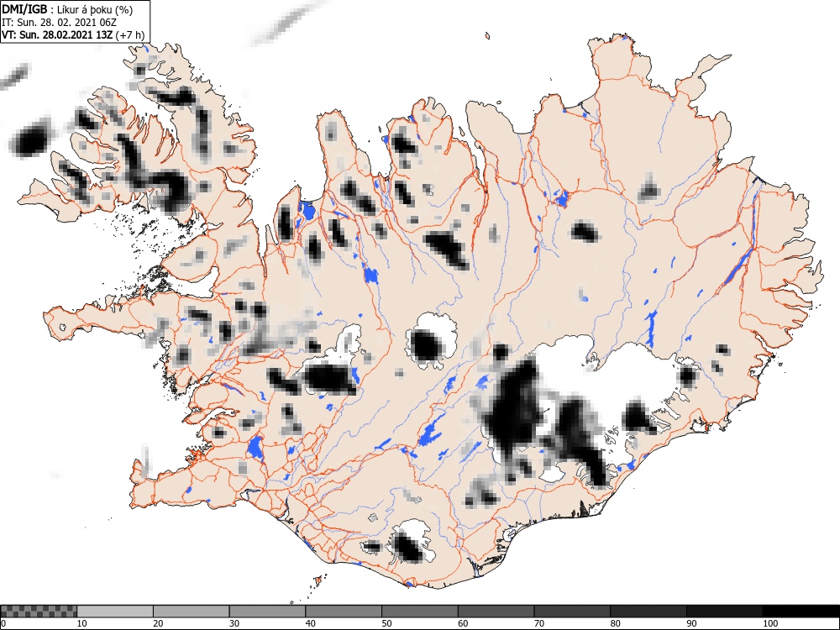The image size is (840, 630).
Task: Click the 'VT: Sun. 28.02.2021 13Z' line
Action: tap(57, 35)
